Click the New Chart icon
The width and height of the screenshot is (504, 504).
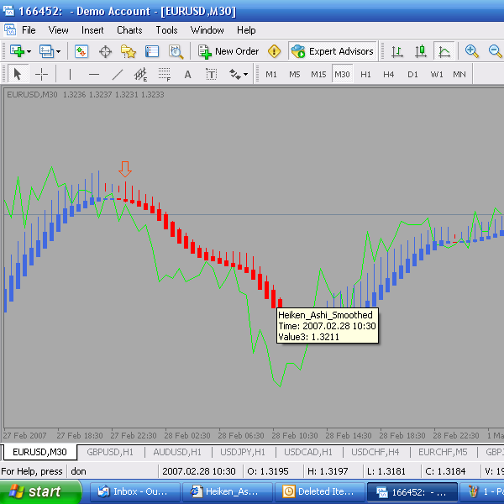[x=17, y=51]
